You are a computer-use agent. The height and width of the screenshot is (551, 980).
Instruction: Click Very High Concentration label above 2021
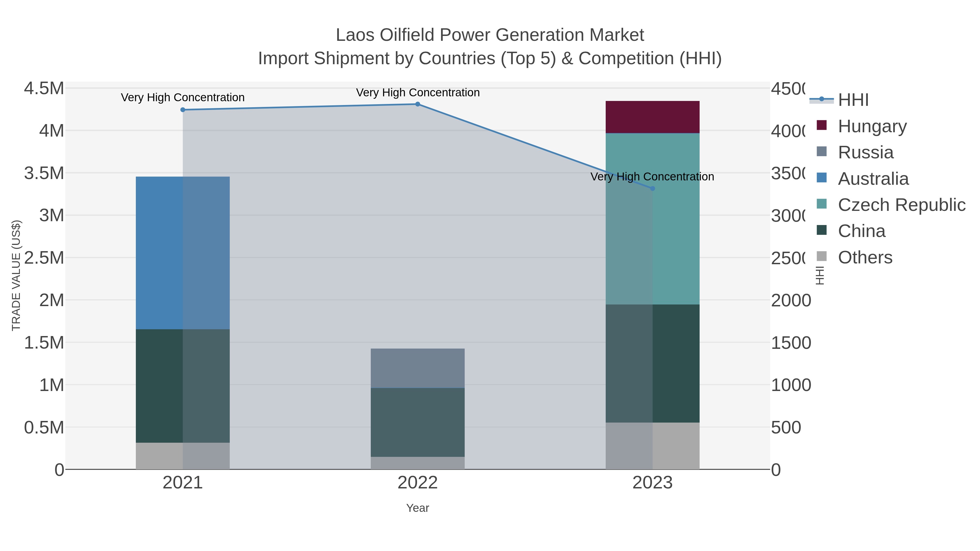coord(183,97)
